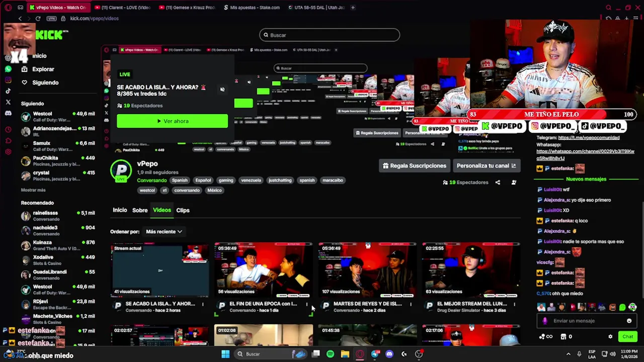The height and width of the screenshot is (362, 644).
Task: Click the Ver ahora button
Action: (172, 121)
